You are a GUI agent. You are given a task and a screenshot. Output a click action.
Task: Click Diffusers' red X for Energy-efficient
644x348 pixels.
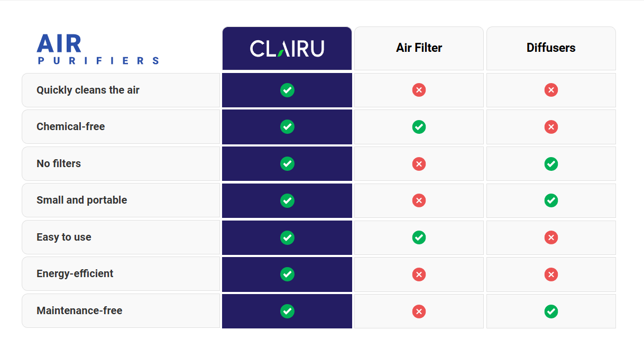[x=551, y=274]
